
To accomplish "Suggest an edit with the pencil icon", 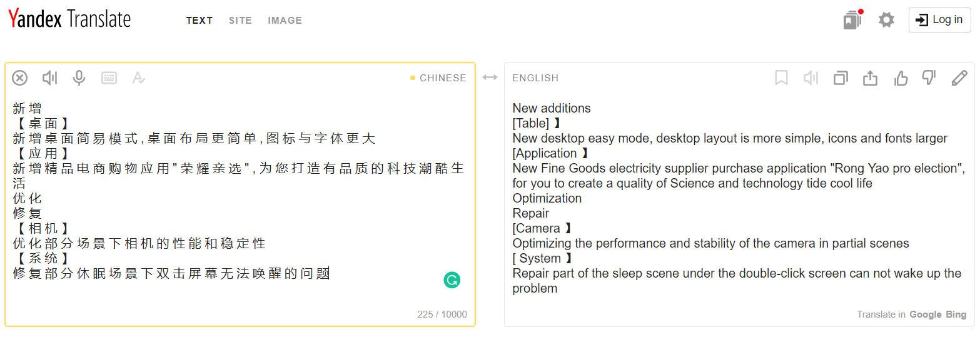I will tap(959, 78).
